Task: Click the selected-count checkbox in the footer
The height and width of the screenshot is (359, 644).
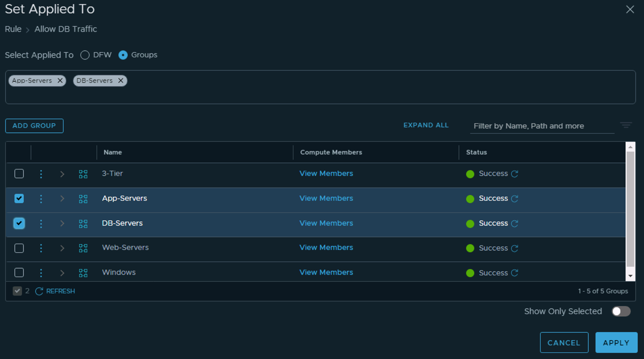Action: (17, 291)
